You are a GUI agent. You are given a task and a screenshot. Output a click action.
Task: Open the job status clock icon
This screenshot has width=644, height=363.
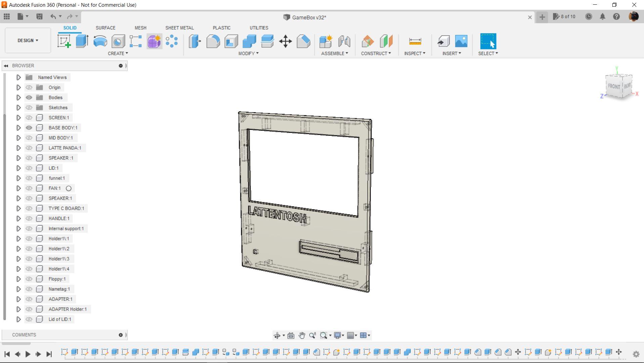589,16
